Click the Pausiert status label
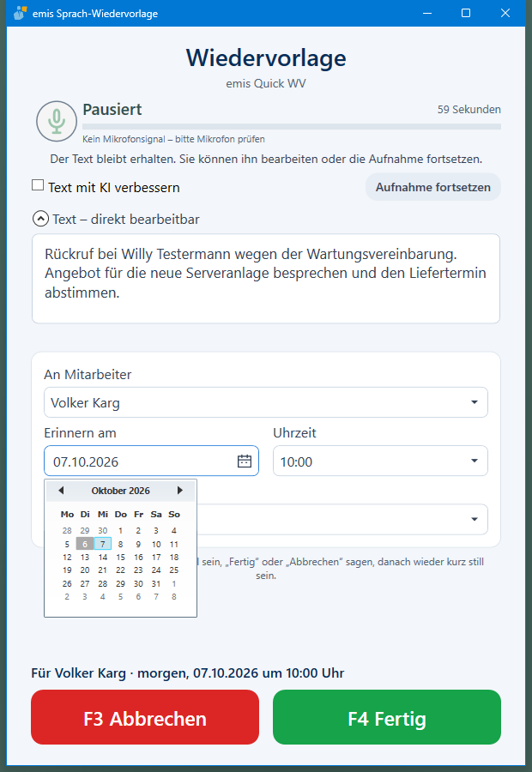The image size is (532, 772). click(x=112, y=109)
